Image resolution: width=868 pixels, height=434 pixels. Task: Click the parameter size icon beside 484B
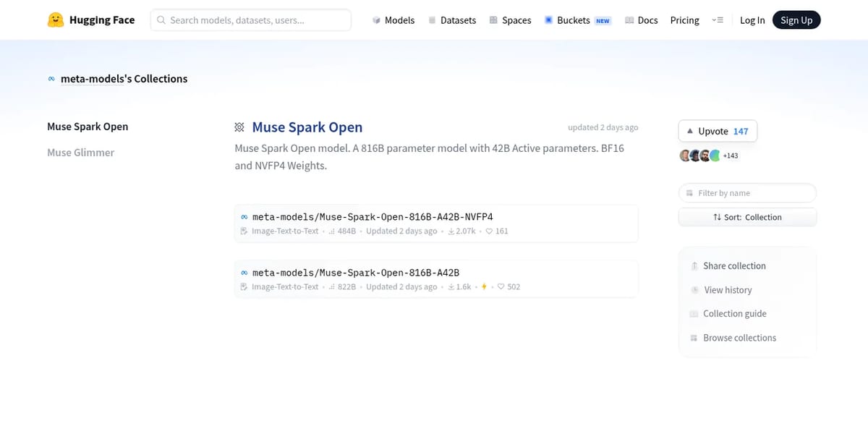(332, 231)
